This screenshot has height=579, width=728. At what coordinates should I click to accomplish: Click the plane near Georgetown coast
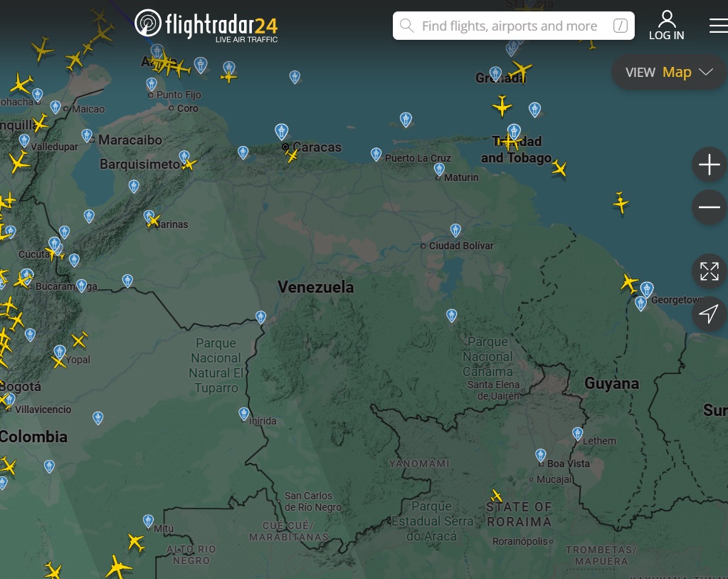[x=629, y=283]
